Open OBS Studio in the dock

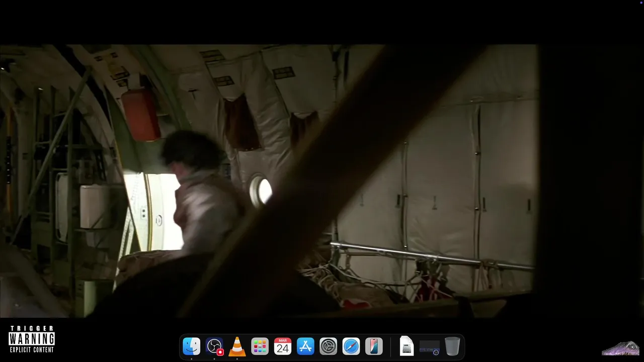pos(214,346)
